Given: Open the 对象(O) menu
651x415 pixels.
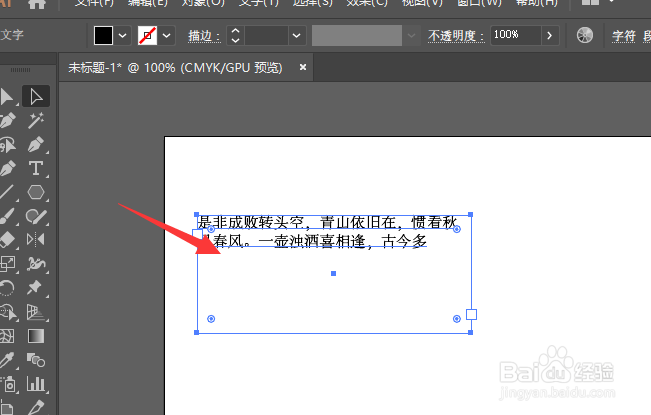Looking at the screenshot, I should (203, 3).
